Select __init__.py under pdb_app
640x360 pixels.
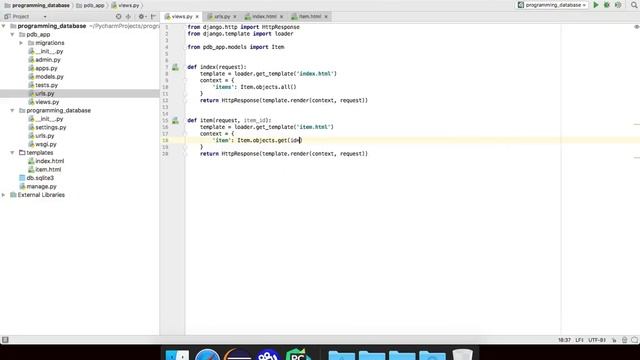[x=46, y=51]
